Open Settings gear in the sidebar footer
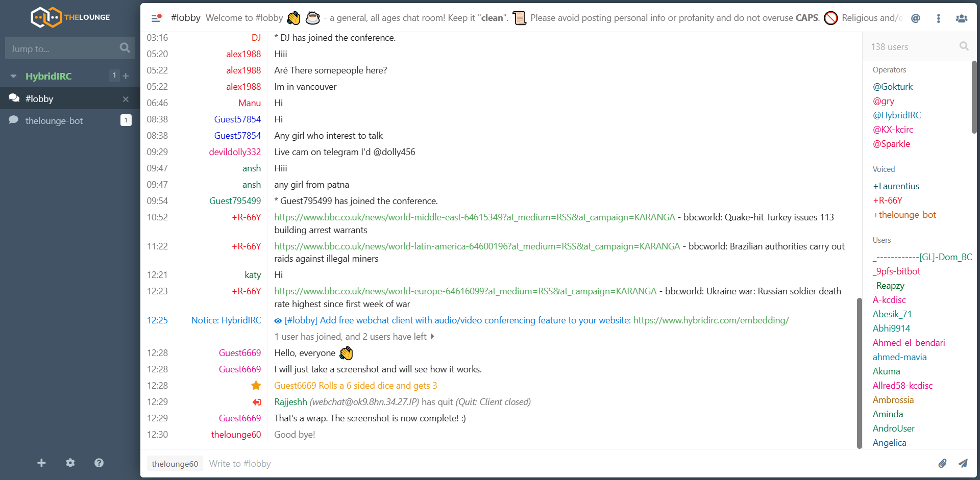This screenshot has height=480, width=980. pyautogui.click(x=70, y=463)
